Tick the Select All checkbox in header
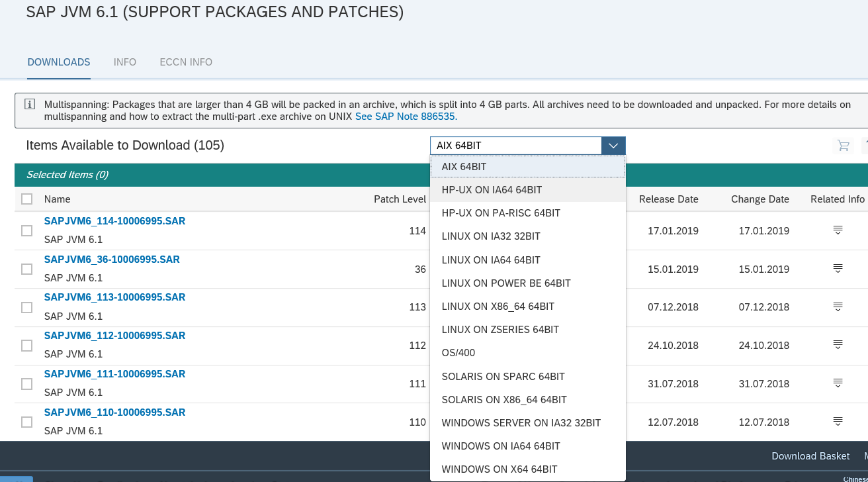The width and height of the screenshot is (868, 482). [26, 199]
